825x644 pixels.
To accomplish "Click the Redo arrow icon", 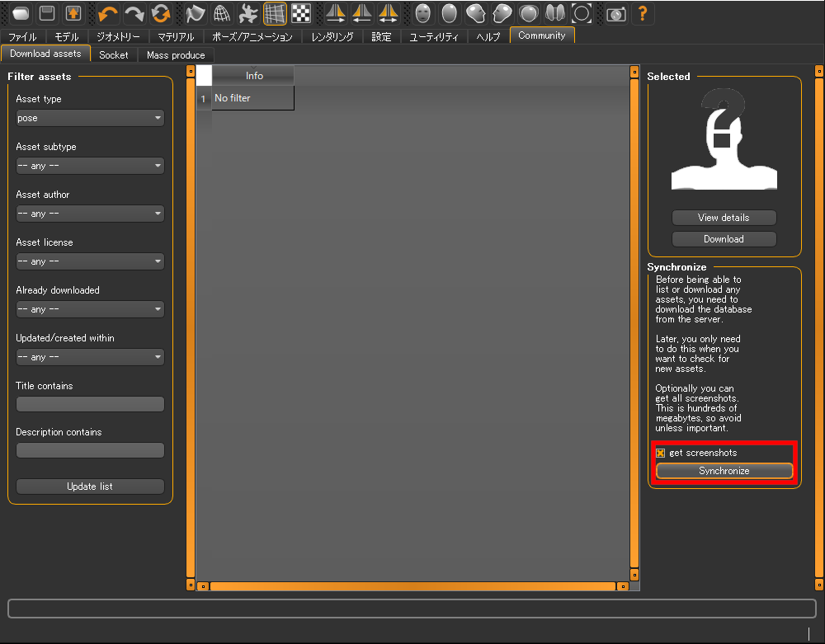I will coord(134,13).
